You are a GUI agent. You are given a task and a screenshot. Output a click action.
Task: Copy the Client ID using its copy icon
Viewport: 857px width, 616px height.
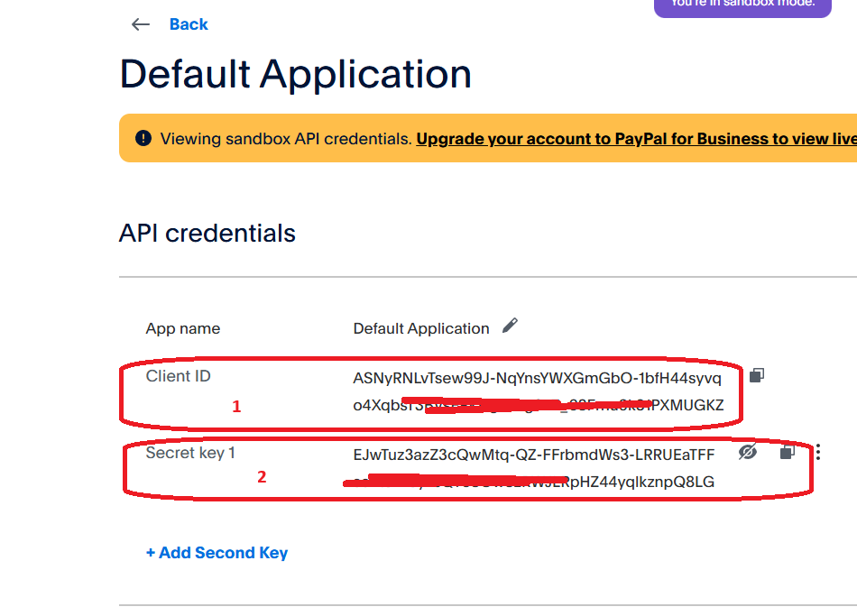756,375
